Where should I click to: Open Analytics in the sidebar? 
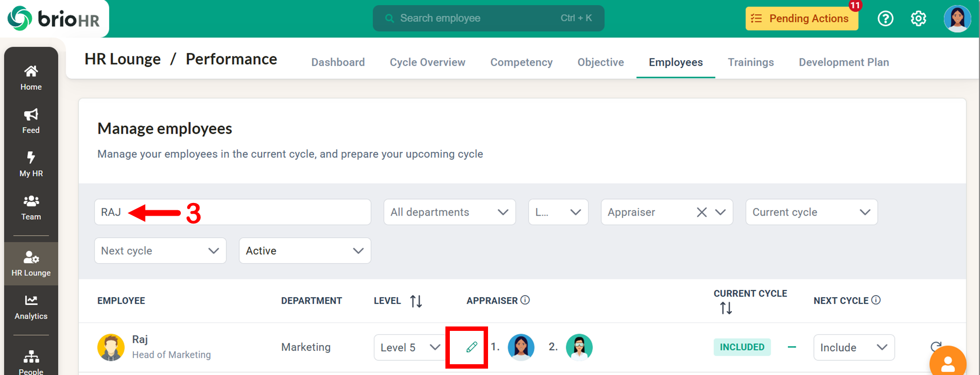pos(31,307)
